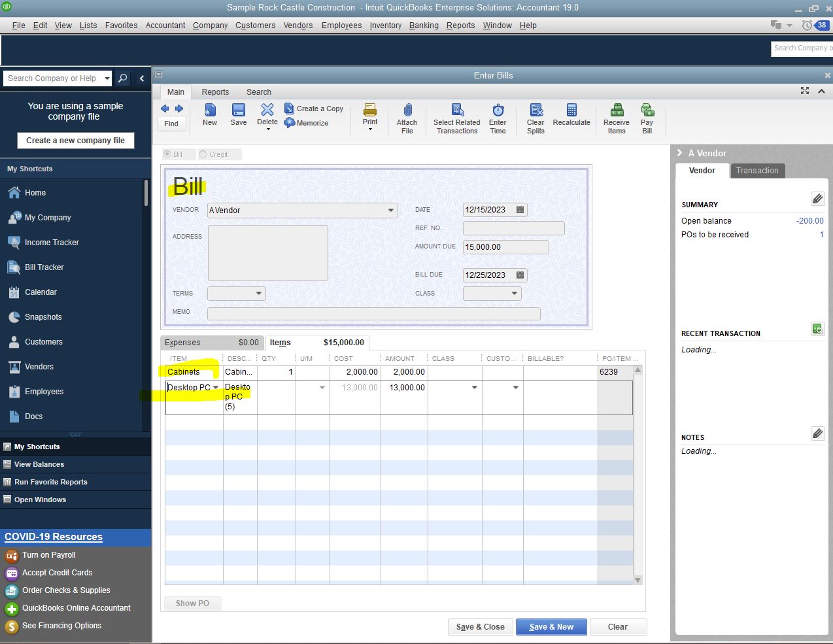Open search scope dropdown in sidebar
833x644 pixels.
(x=107, y=78)
